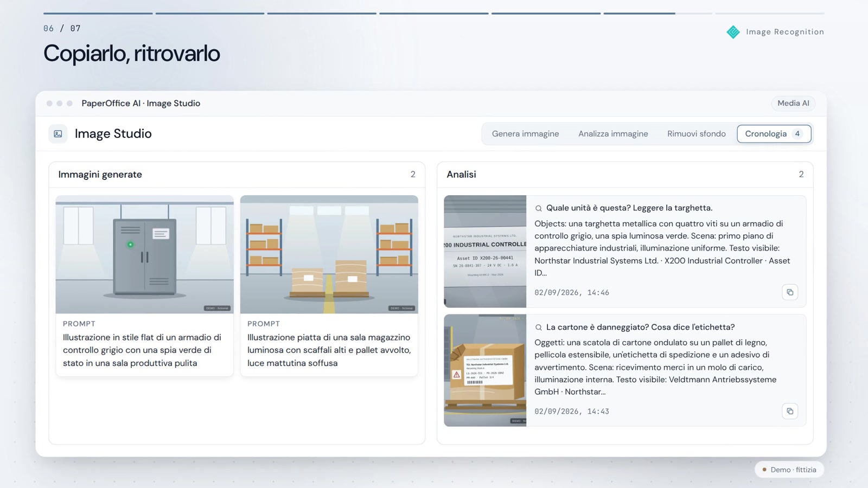This screenshot has height=488, width=868.
Task: Click the magnifier icon beside 'Quale unità è questa?'
Action: pyautogui.click(x=539, y=208)
